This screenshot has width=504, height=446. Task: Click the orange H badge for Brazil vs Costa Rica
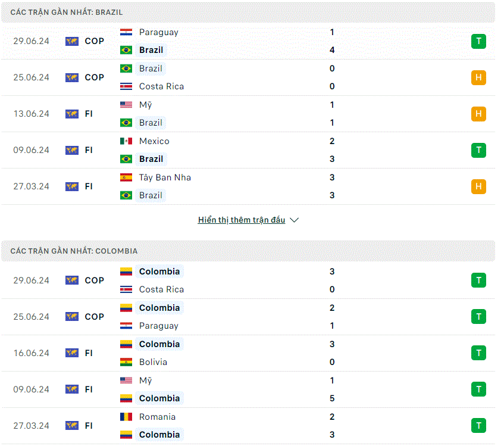(x=478, y=77)
